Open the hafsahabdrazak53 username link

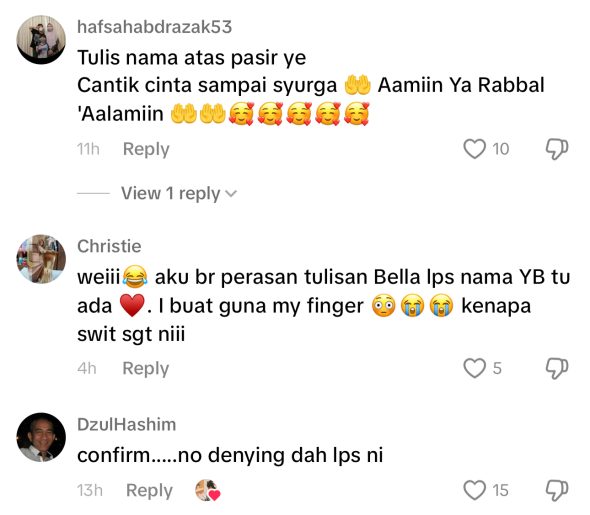coord(154,27)
